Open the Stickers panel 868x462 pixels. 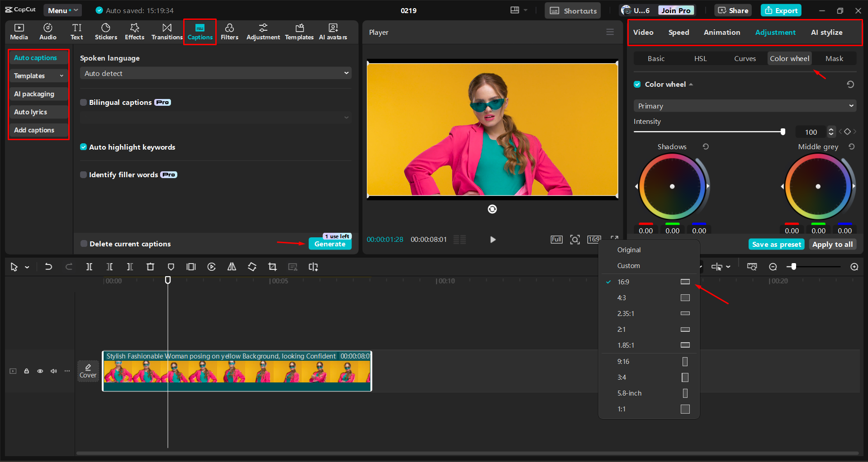tap(106, 32)
